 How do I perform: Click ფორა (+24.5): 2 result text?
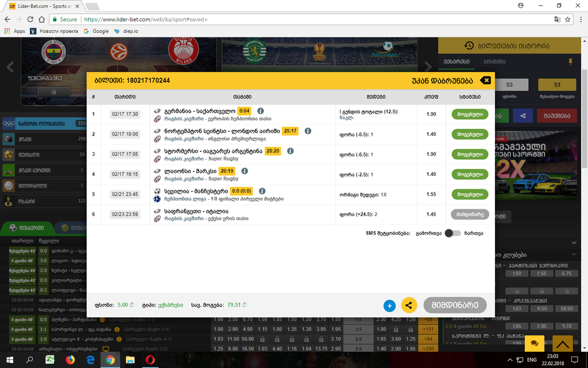click(x=358, y=214)
